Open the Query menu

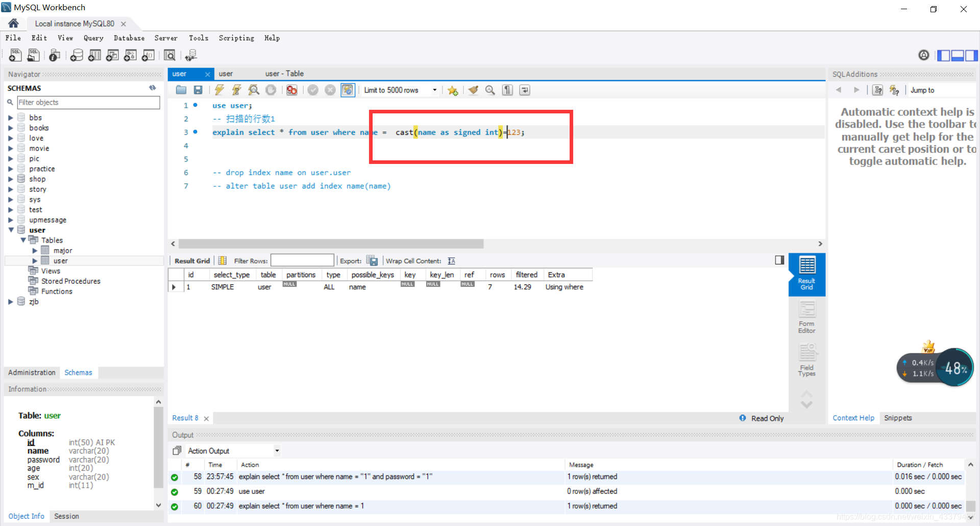(93, 38)
